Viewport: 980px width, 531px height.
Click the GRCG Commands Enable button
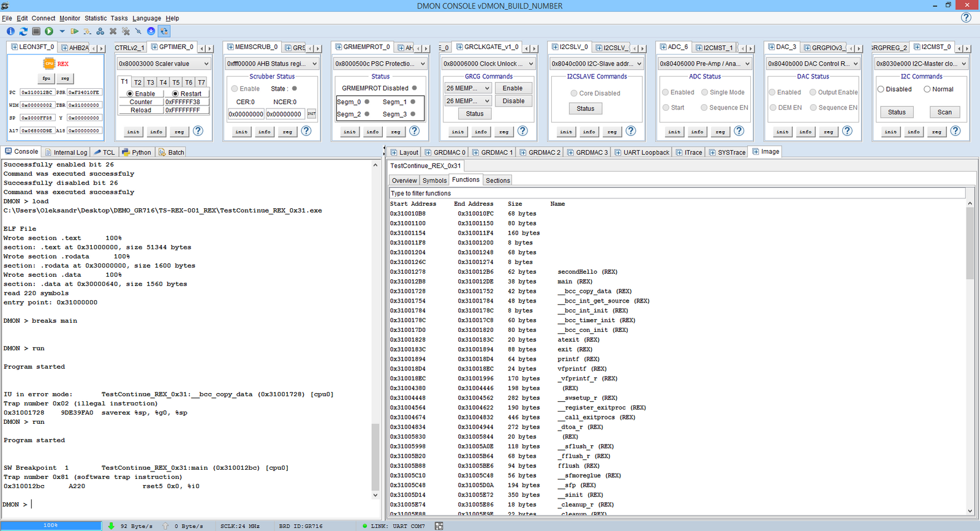point(513,88)
